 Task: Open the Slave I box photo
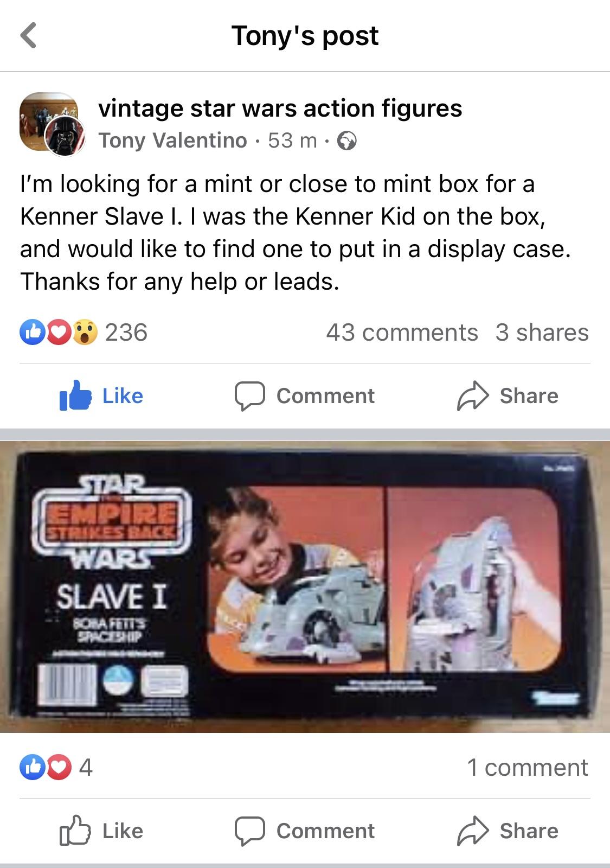305,586
